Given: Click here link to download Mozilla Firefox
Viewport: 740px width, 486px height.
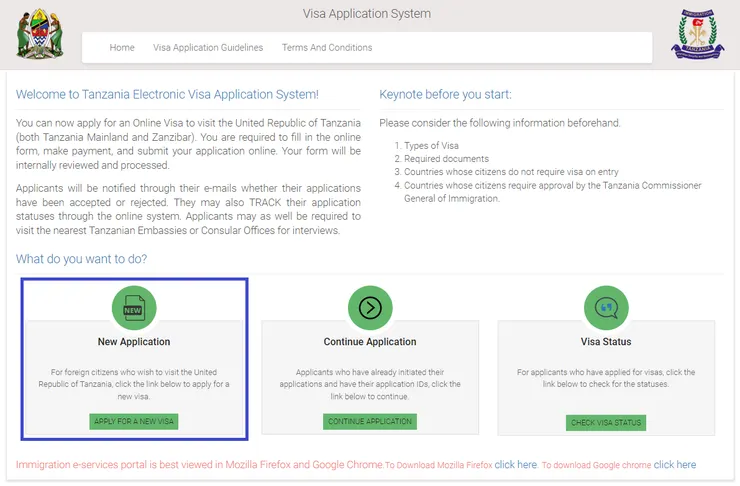Looking at the screenshot, I should [515, 465].
